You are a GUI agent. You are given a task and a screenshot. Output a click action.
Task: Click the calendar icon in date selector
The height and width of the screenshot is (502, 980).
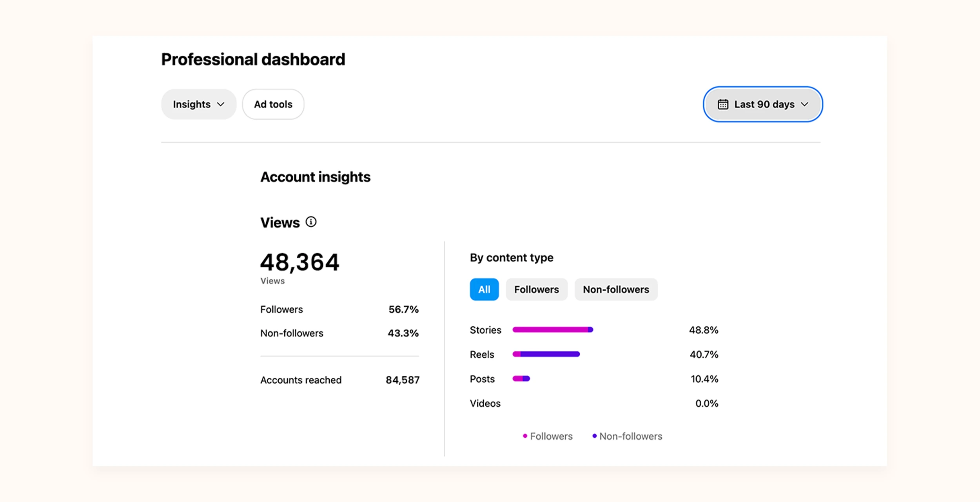tap(723, 104)
